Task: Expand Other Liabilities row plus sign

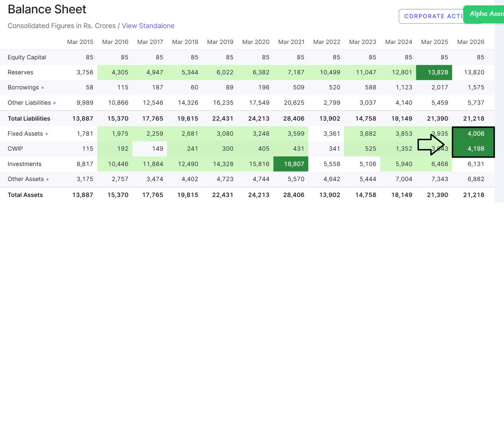Action: (x=55, y=103)
